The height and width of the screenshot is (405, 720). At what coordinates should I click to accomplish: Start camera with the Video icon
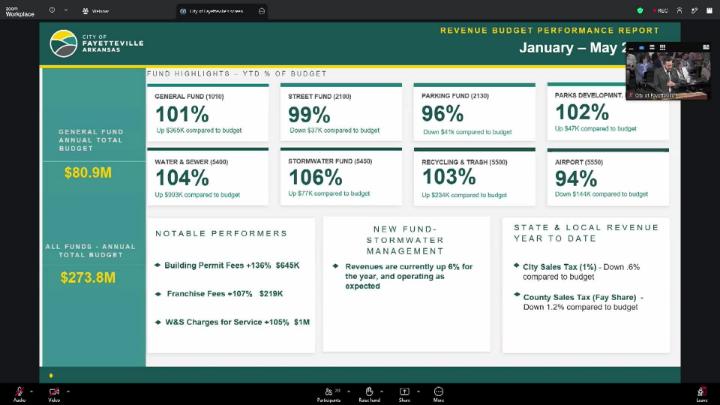click(x=54, y=392)
